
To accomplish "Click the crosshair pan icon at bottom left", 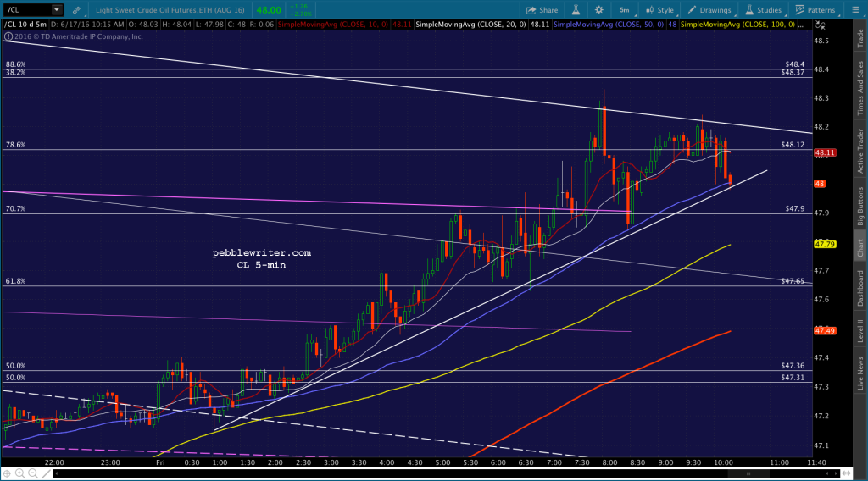I will tap(7, 473).
